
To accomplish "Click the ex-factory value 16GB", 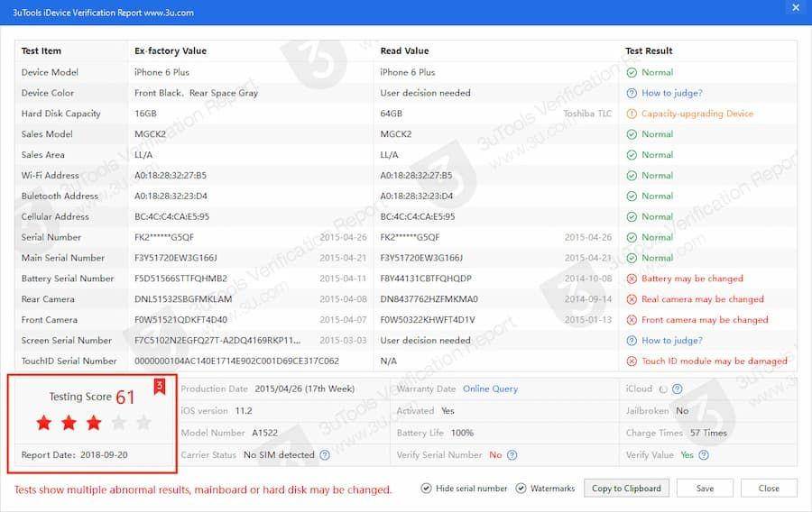I will point(145,114).
